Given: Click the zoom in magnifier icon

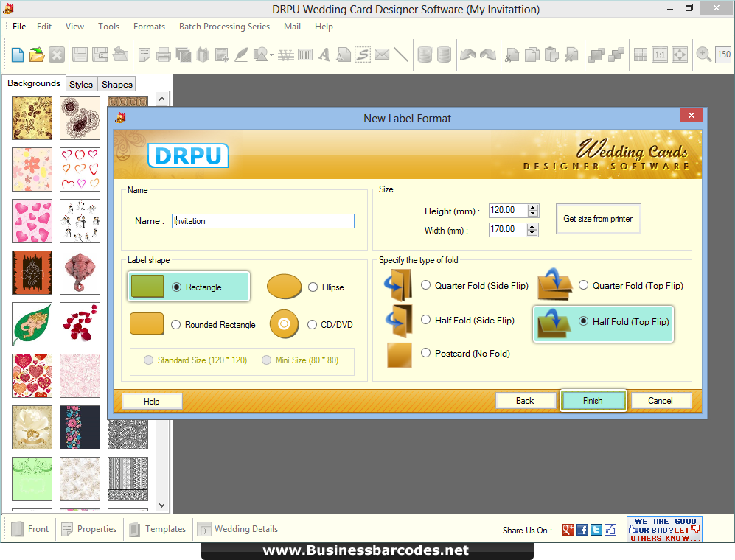Looking at the screenshot, I should 703,55.
